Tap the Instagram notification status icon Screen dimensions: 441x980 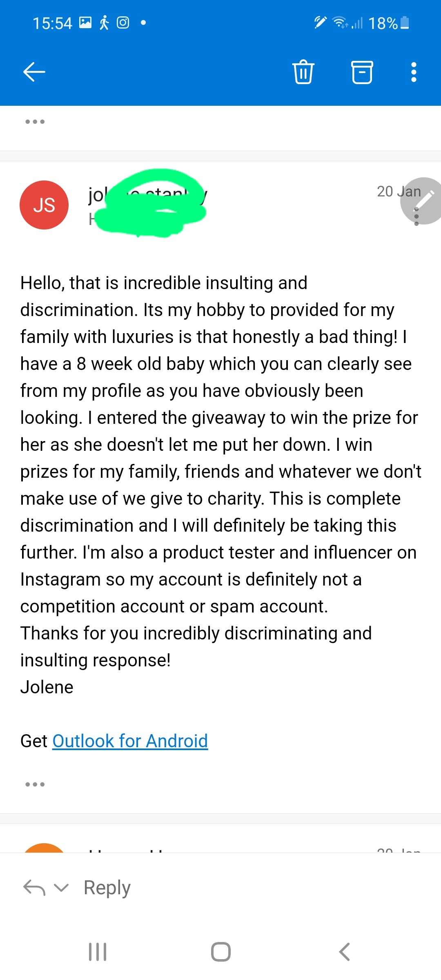click(x=123, y=22)
